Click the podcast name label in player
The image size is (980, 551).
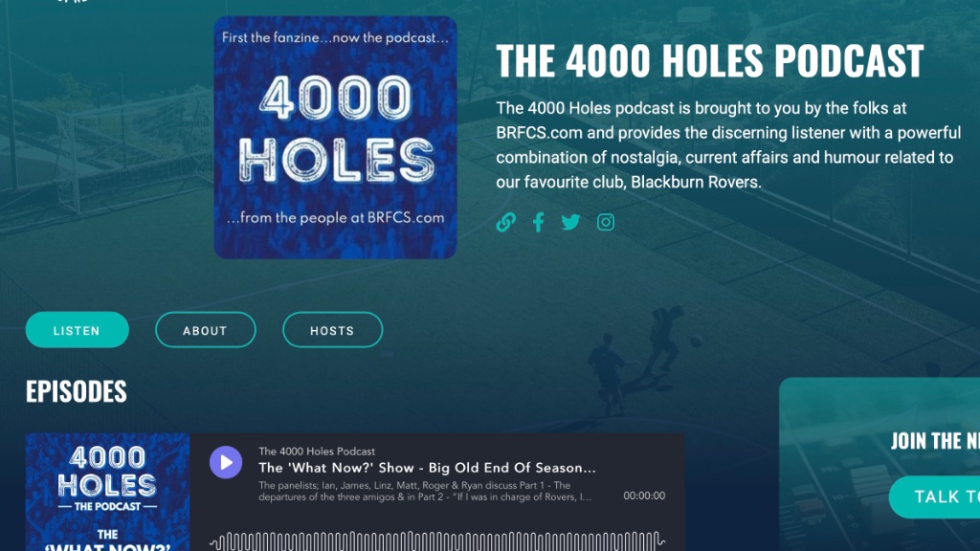pos(317,452)
